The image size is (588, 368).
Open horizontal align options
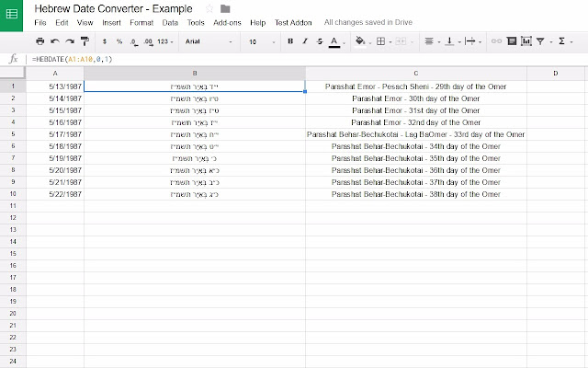[x=429, y=41]
